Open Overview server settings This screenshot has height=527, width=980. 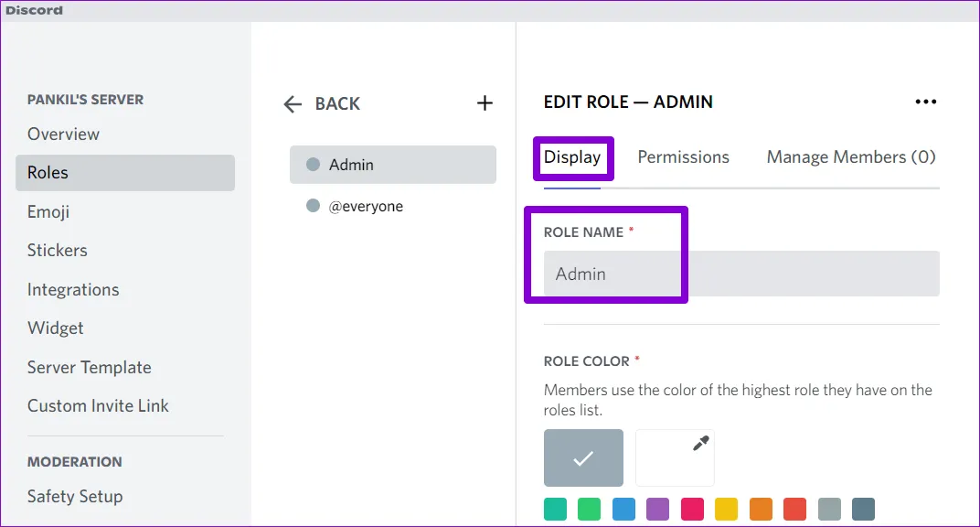tap(63, 134)
